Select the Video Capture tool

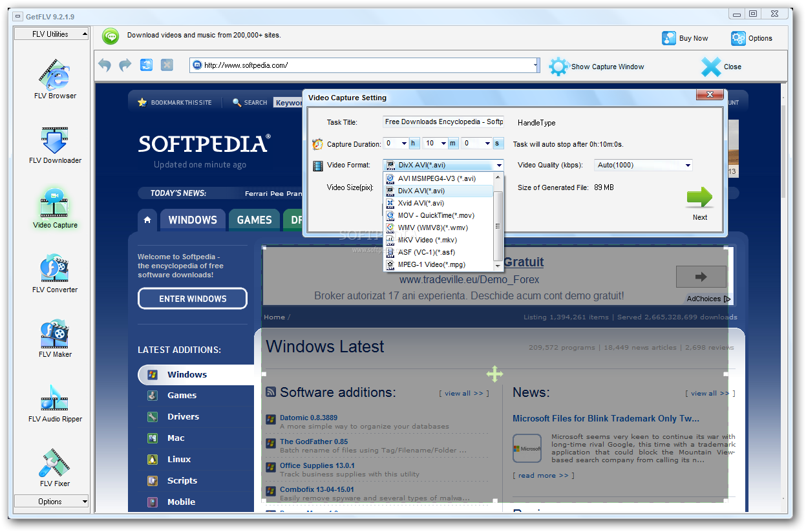[x=55, y=208]
